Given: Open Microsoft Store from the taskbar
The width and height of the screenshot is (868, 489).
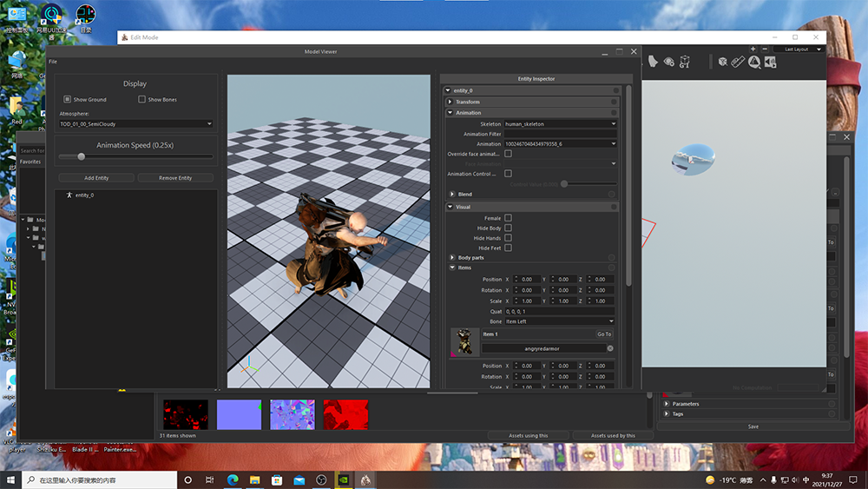Looking at the screenshot, I should (x=277, y=479).
